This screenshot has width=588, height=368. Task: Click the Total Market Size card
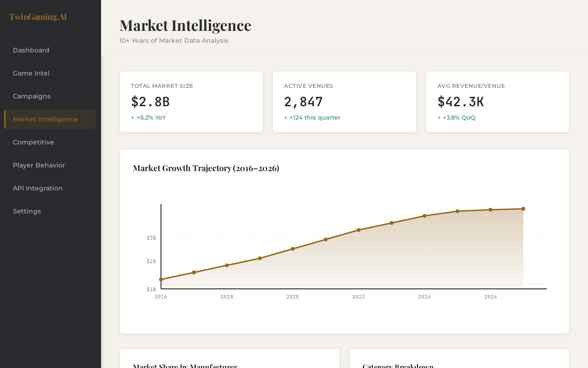pos(191,102)
